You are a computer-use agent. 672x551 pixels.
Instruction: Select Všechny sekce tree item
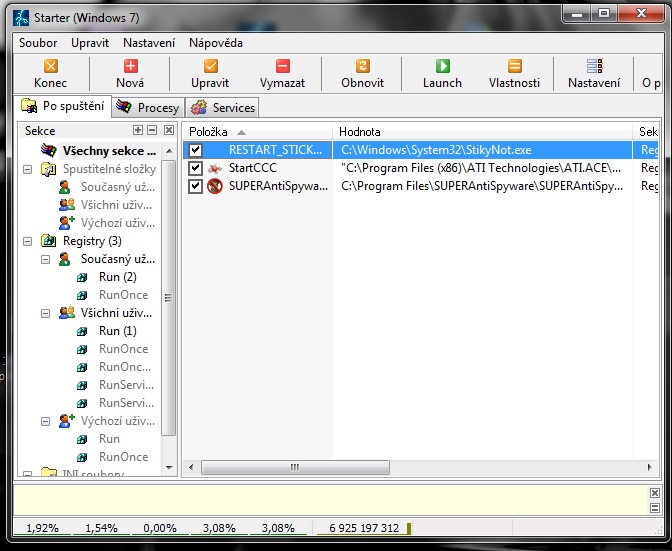click(x=109, y=151)
